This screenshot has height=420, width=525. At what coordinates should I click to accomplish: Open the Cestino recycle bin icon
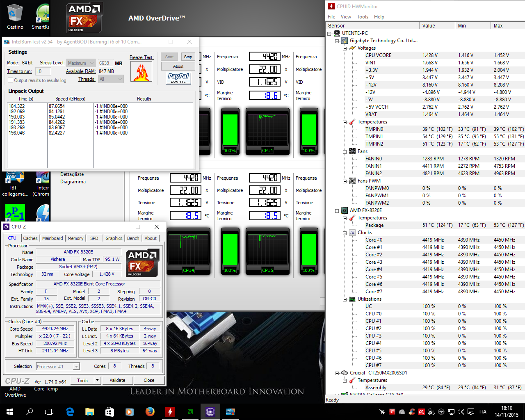point(15,16)
